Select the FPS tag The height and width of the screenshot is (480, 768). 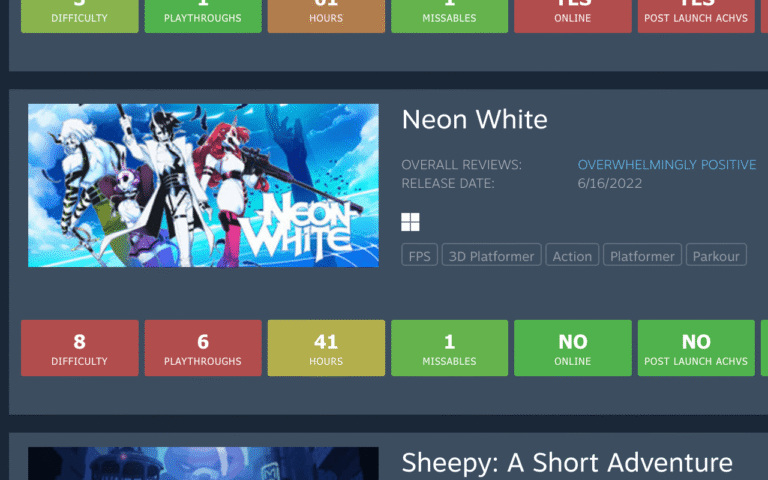[x=419, y=255]
